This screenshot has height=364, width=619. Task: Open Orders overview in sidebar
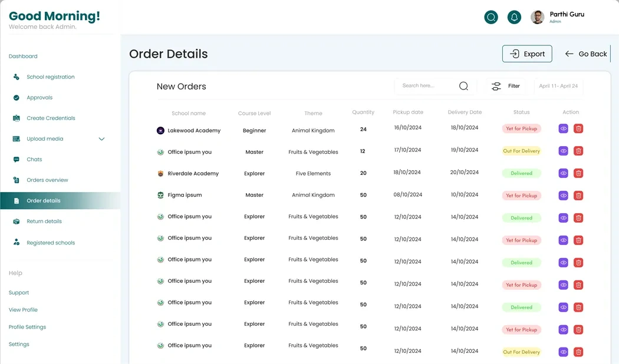[47, 180]
